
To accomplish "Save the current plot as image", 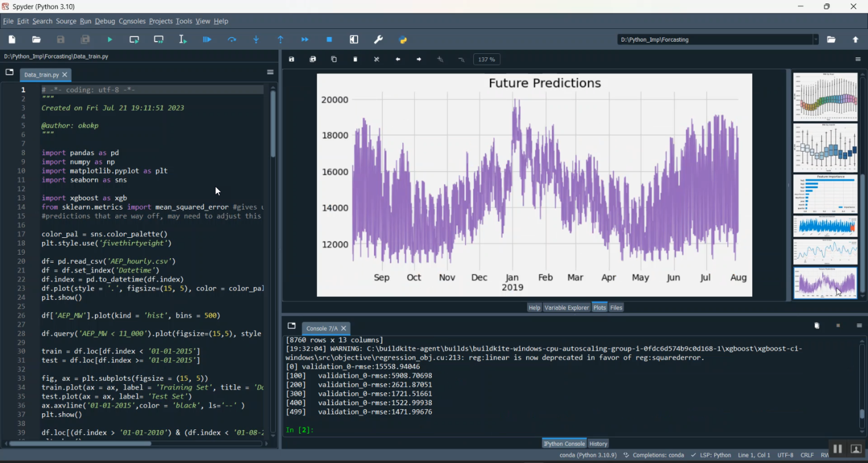I will [x=292, y=59].
